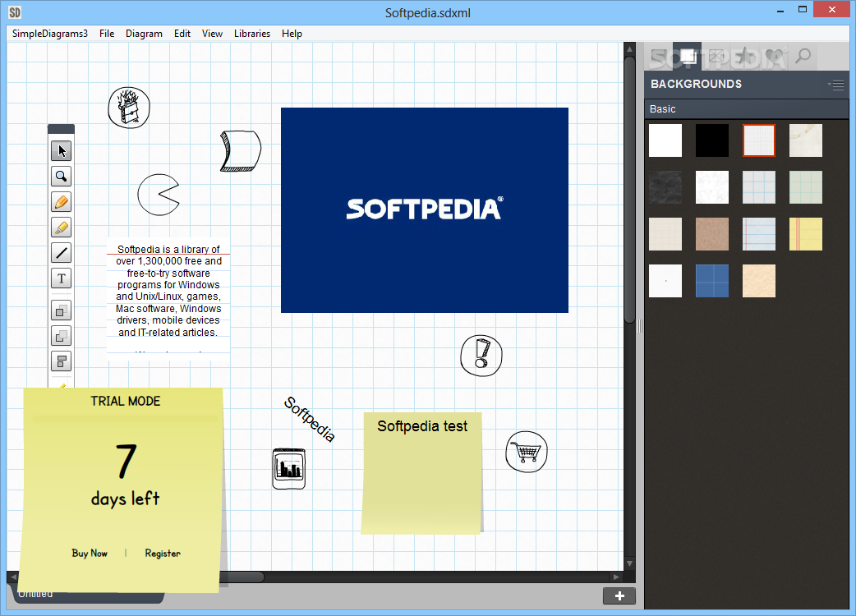
Task: Choose the white crumpled paper background
Action: 712,187
